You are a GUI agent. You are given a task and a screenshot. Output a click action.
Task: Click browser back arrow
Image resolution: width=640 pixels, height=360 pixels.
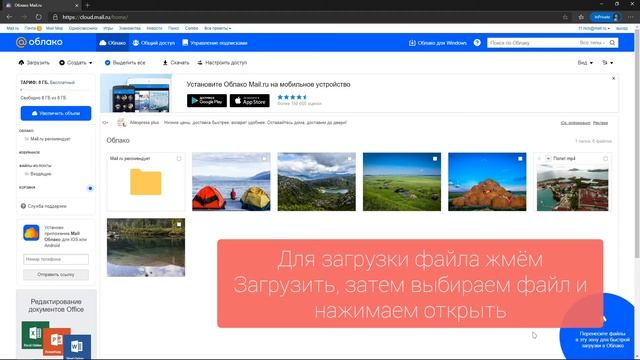tap(9, 17)
